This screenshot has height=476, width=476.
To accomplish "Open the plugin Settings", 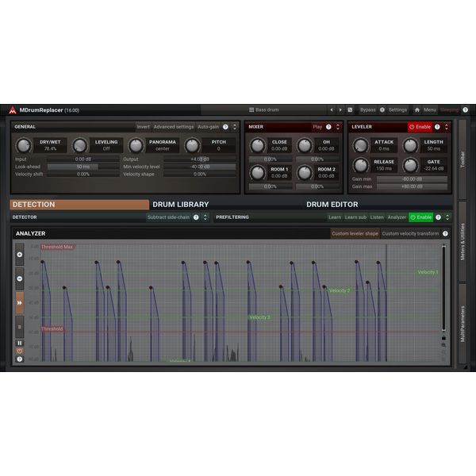I will [397, 110].
